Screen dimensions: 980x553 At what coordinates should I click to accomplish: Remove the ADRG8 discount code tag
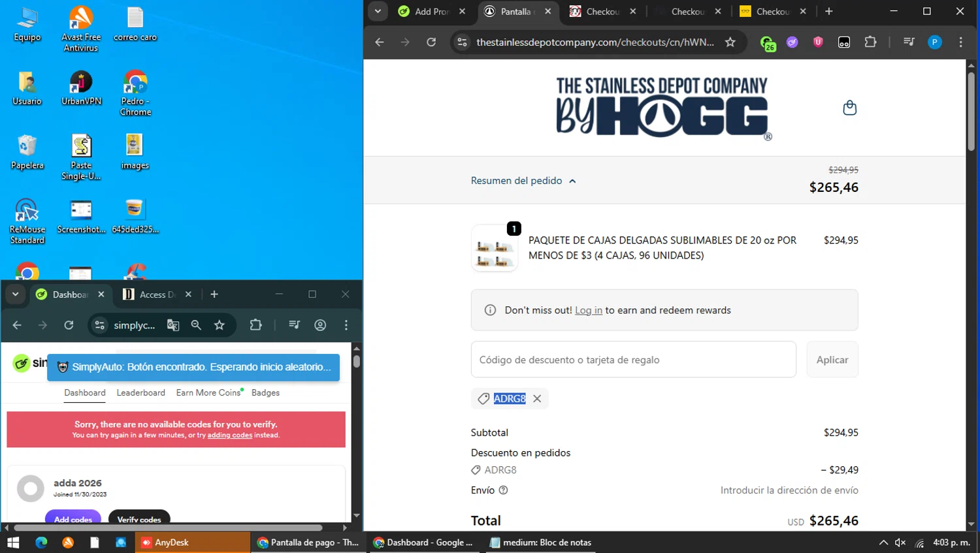click(537, 399)
